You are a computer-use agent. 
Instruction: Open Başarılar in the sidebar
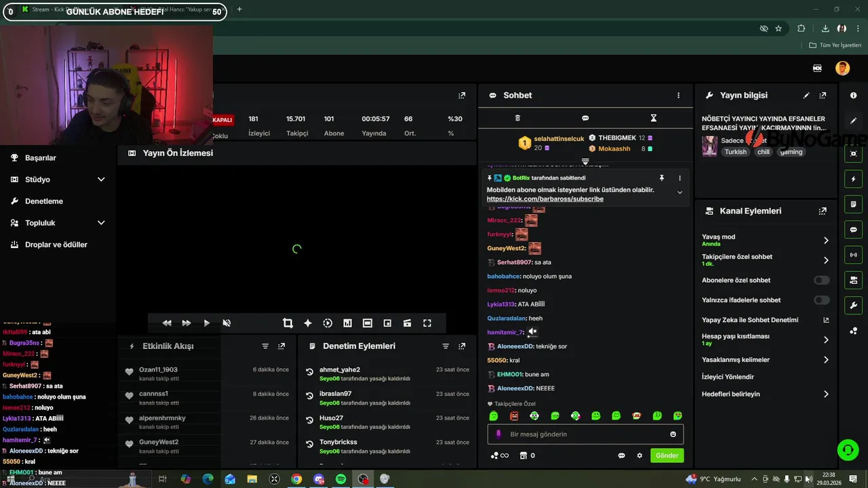(41, 158)
